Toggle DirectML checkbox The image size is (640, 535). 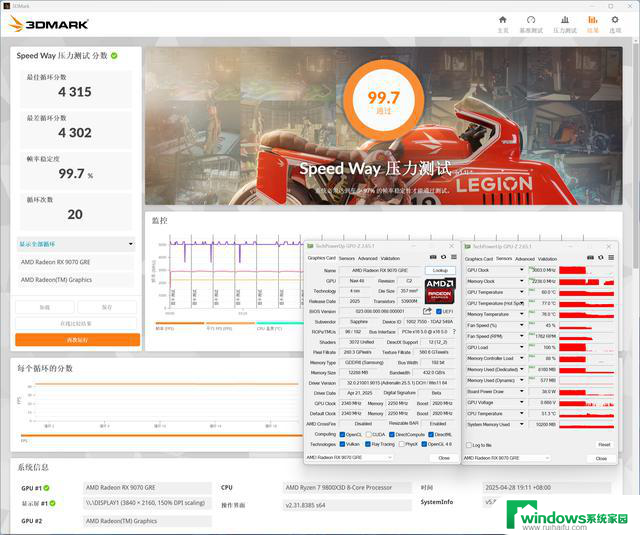point(431,434)
